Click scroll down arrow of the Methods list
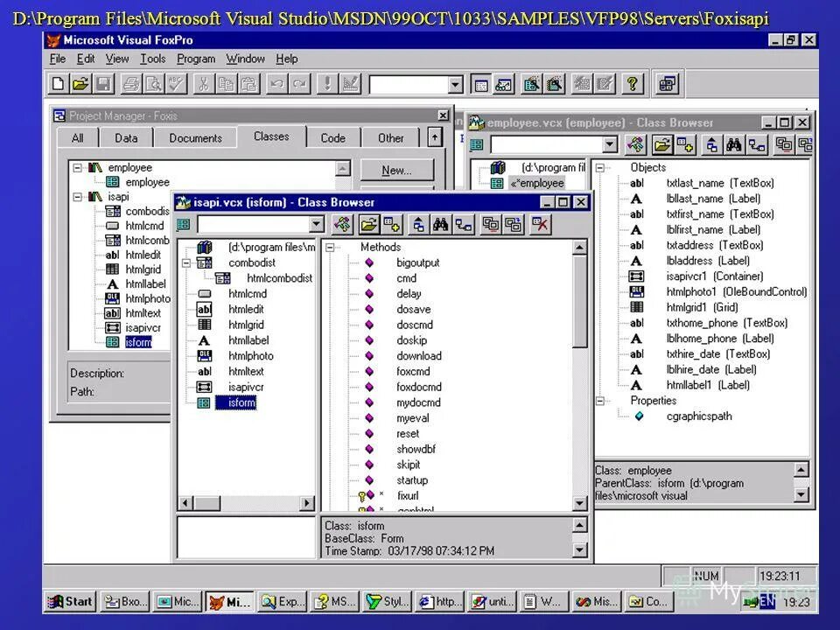Viewport: 840px width, 630px height. click(x=579, y=503)
